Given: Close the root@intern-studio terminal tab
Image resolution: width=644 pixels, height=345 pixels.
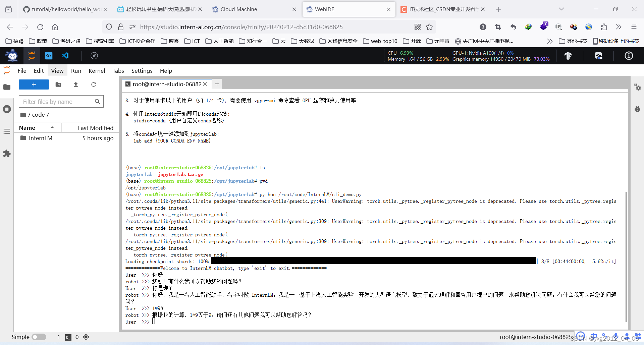Looking at the screenshot, I should click(x=205, y=84).
